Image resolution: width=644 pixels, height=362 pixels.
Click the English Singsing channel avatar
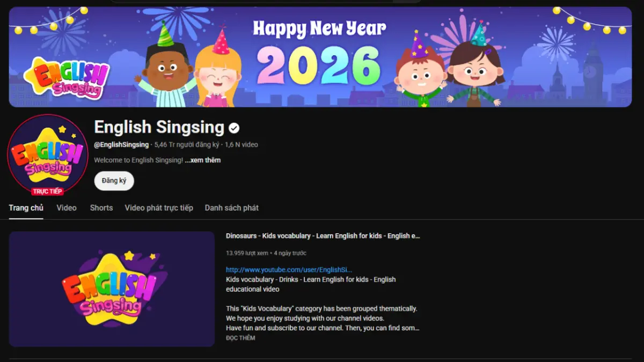pyautogui.click(x=47, y=154)
